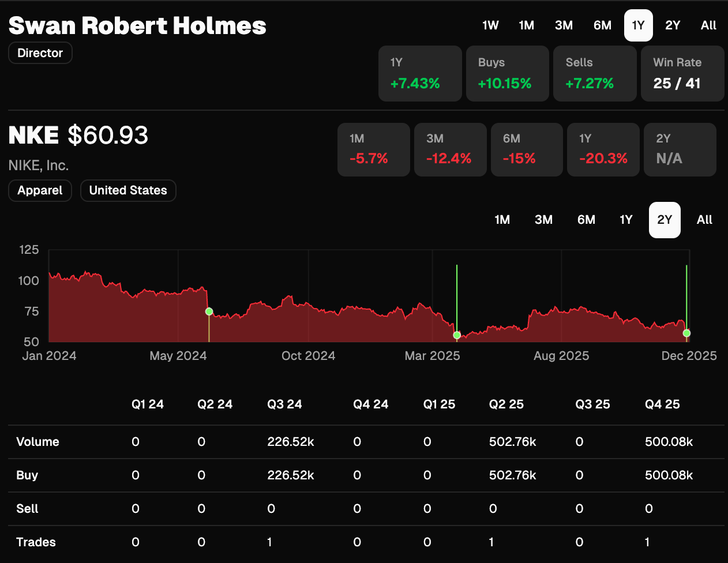Open the 1Y +7.43% return card

click(x=420, y=74)
